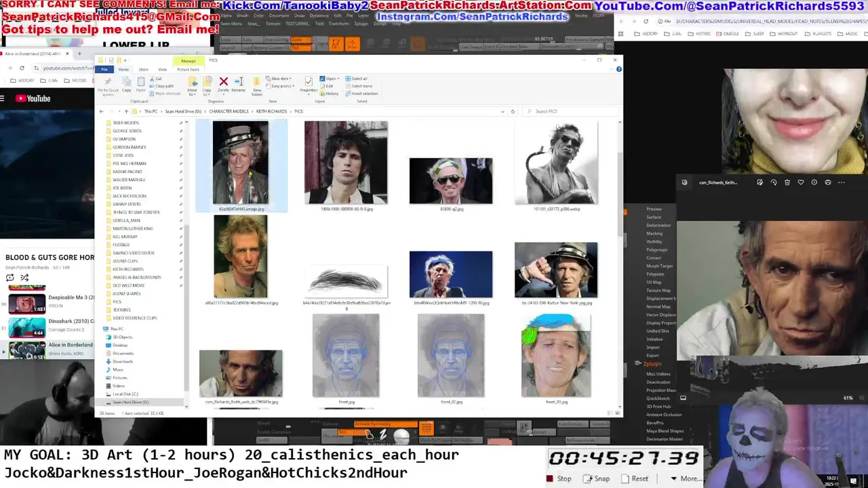Viewport: 868px width, 488px height.
Task: Toggle the timer Snap option
Action: (x=597, y=479)
